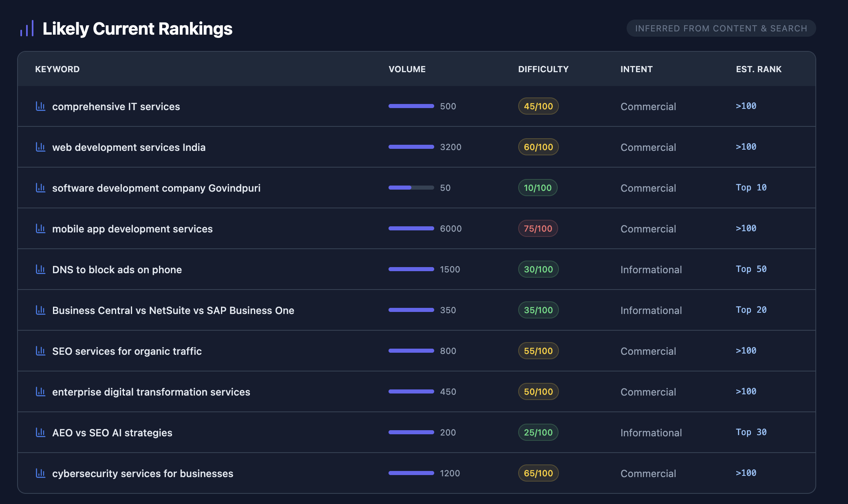This screenshot has width=848, height=504.
Task: Click the icon beside 'DNS to block ads on phone'
Action: [40, 269]
